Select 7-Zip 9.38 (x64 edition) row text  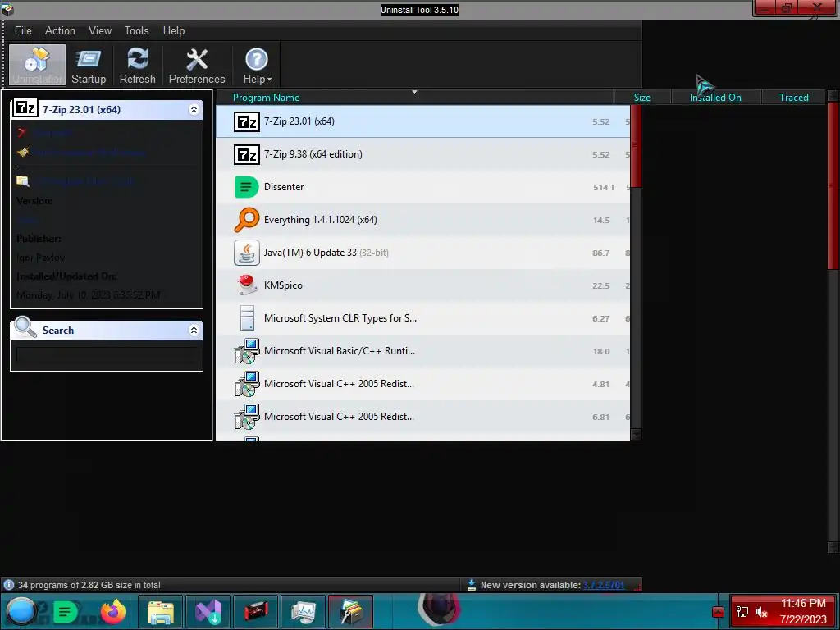313,154
